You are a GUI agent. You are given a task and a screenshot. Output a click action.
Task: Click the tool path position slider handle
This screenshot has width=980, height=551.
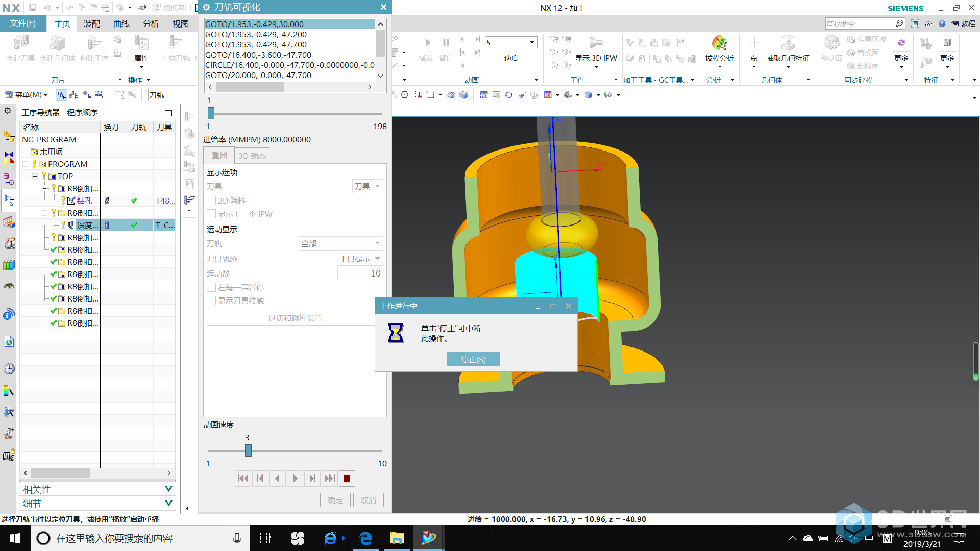211,113
